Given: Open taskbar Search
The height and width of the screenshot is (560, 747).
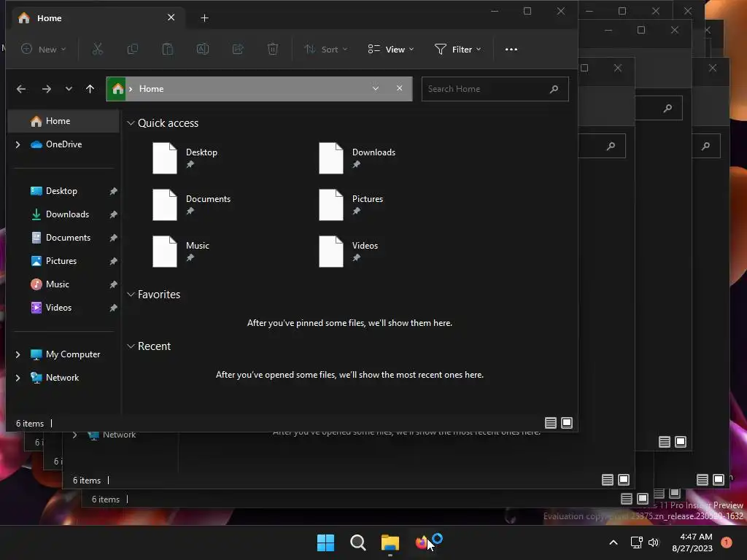Looking at the screenshot, I should [357, 542].
